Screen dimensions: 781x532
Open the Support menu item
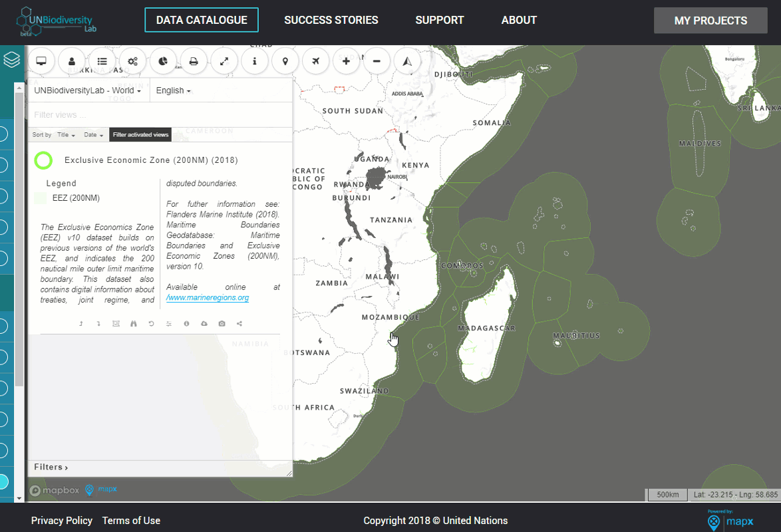click(440, 21)
